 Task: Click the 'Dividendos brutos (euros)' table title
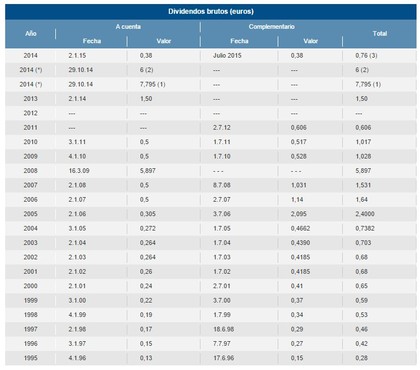pos(211,12)
